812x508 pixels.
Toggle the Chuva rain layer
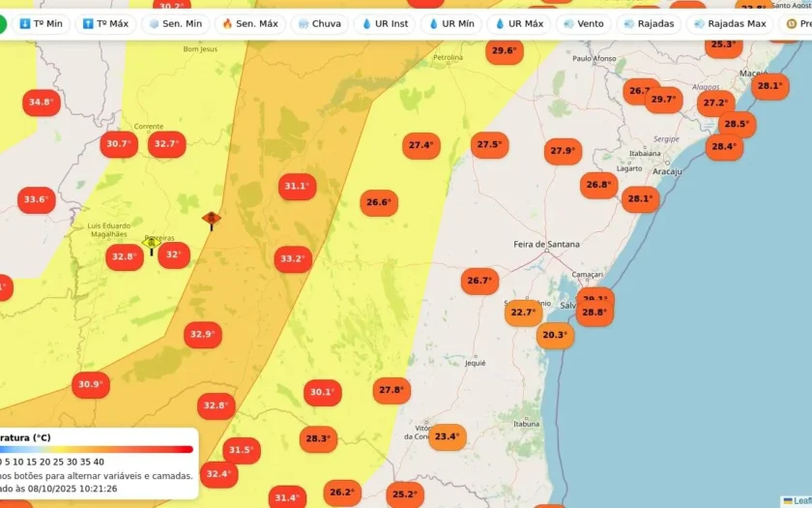point(320,24)
